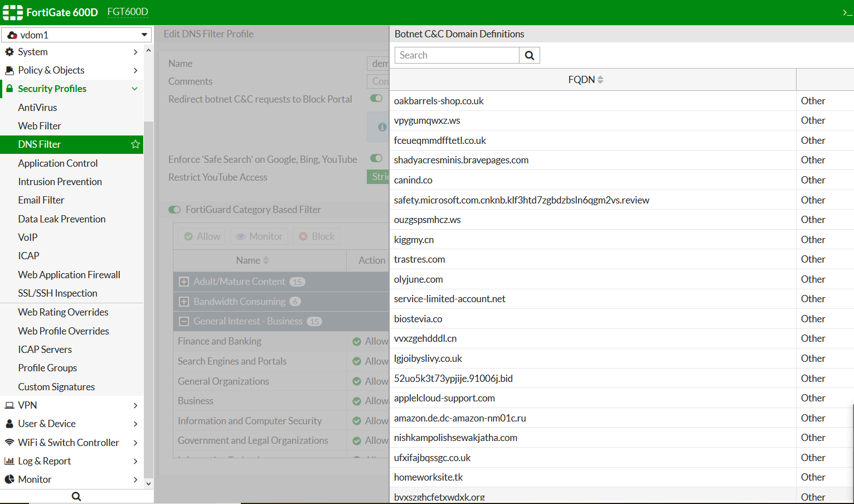The width and height of the screenshot is (854, 504).
Task: Click the Monitor pie chart icon
Action: point(9,479)
